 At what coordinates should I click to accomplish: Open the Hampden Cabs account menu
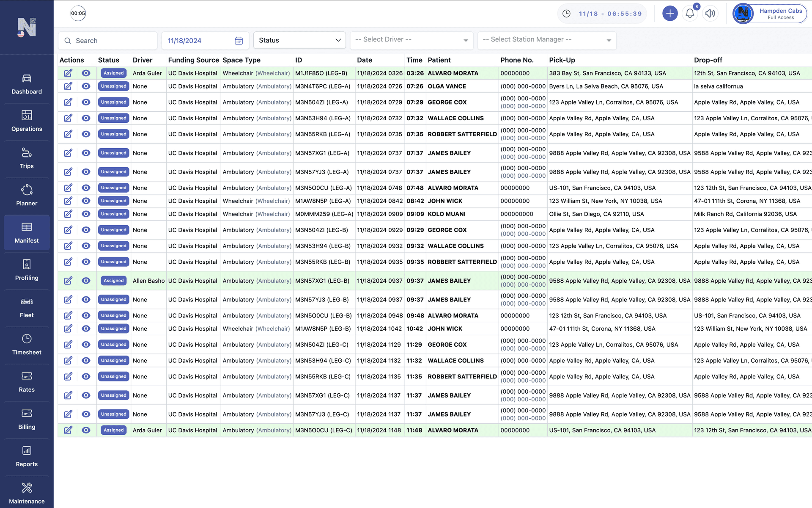click(x=770, y=14)
